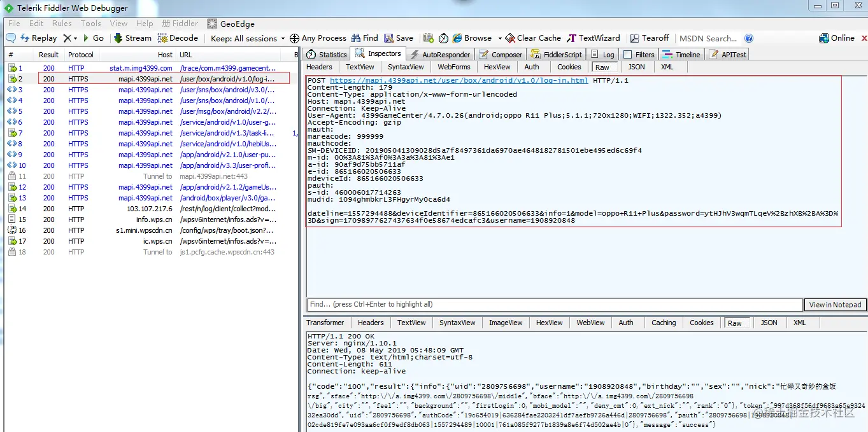Click session 15 icon for info.wps.cn

11,219
